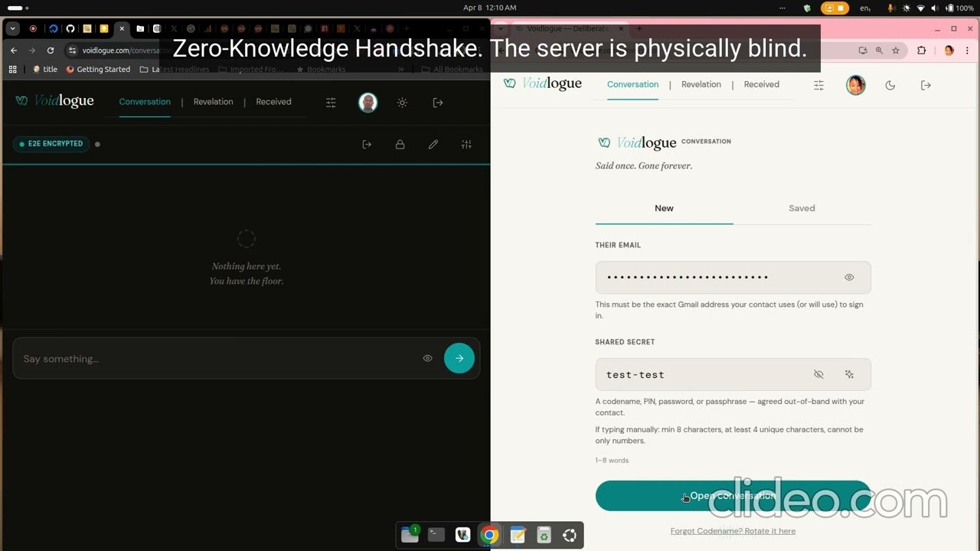The height and width of the screenshot is (551, 980).
Task: Click the Their Email input field
Action: pyautogui.click(x=733, y=277)
